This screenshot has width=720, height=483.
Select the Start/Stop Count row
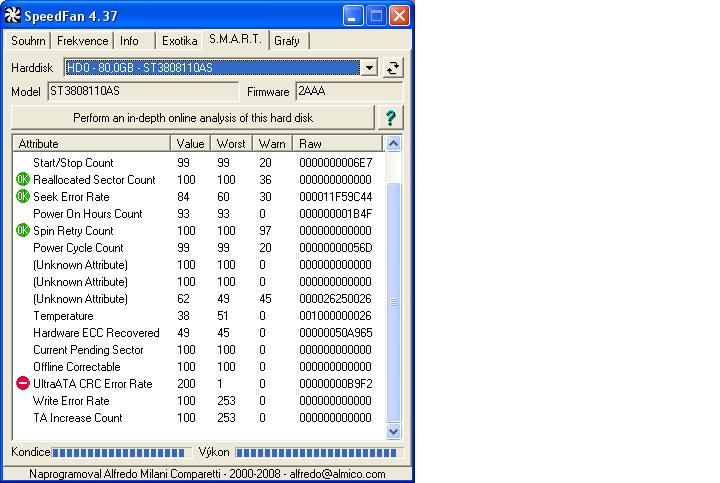(199, 163)
